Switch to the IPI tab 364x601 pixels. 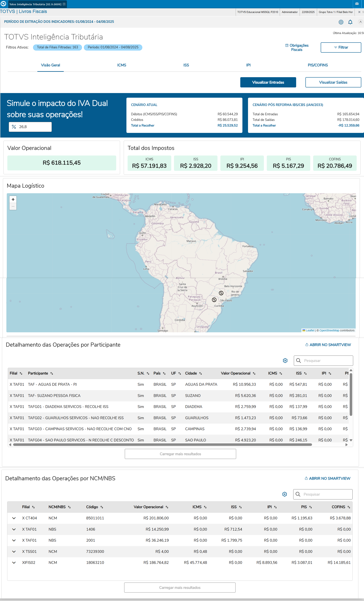point(248,65)
